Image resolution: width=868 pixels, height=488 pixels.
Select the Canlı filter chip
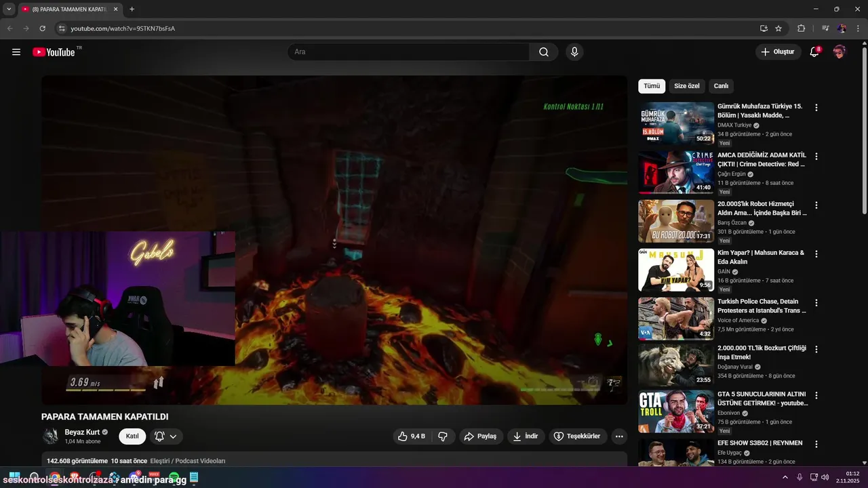click(x=721, y=86)
